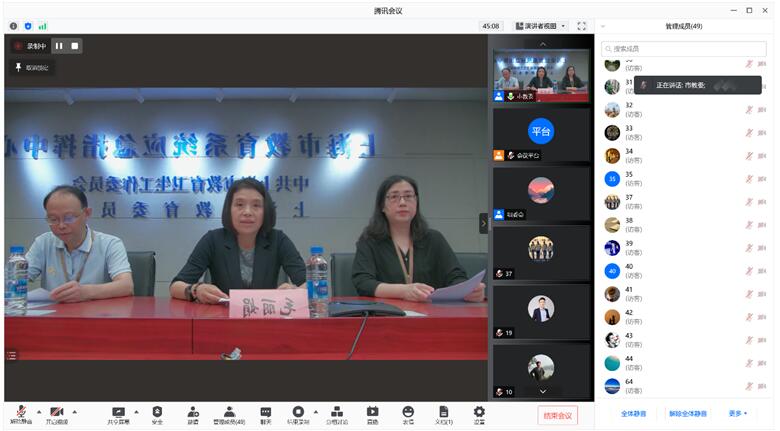Open the Share Screen tool
The image size is (780, 431).
click(x=118, y=414)
